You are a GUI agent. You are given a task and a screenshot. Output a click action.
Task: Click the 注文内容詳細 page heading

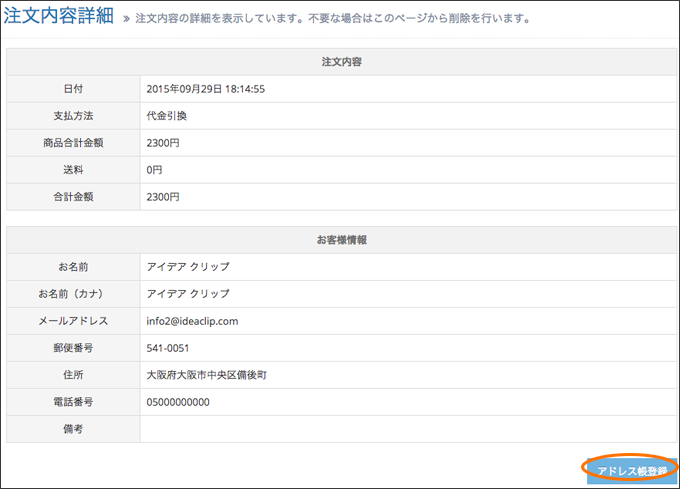[59, 16]
